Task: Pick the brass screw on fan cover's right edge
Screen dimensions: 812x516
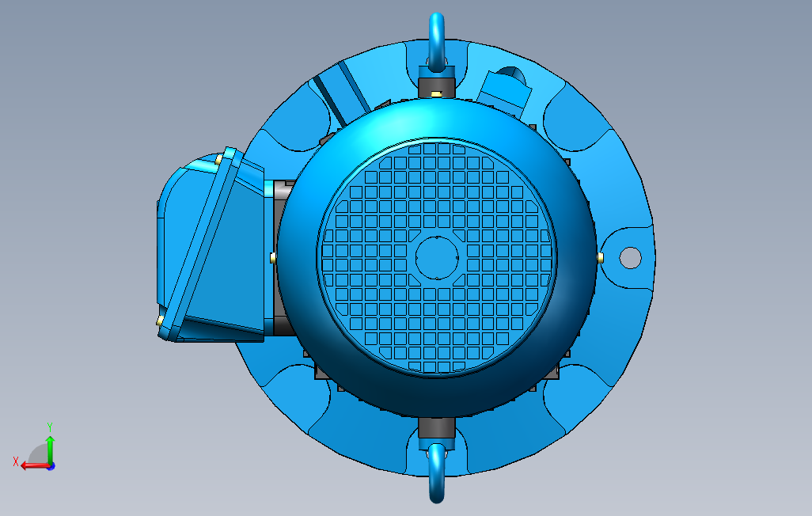Action: 601,257
